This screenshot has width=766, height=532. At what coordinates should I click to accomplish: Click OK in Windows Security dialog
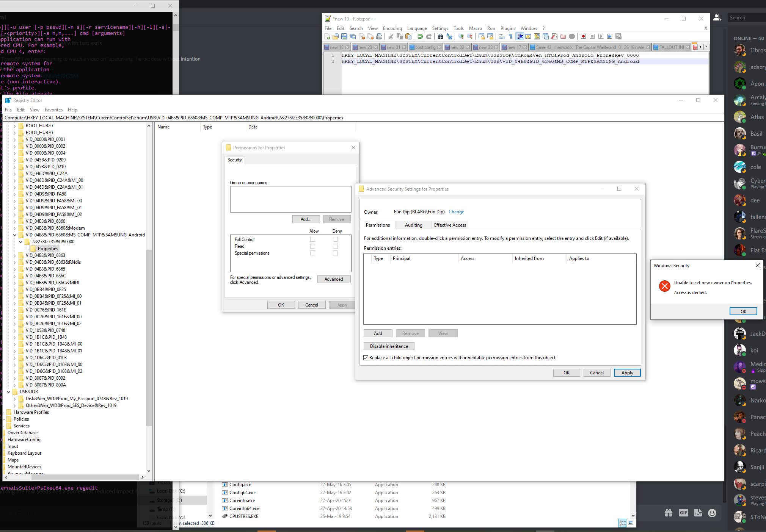743,311
